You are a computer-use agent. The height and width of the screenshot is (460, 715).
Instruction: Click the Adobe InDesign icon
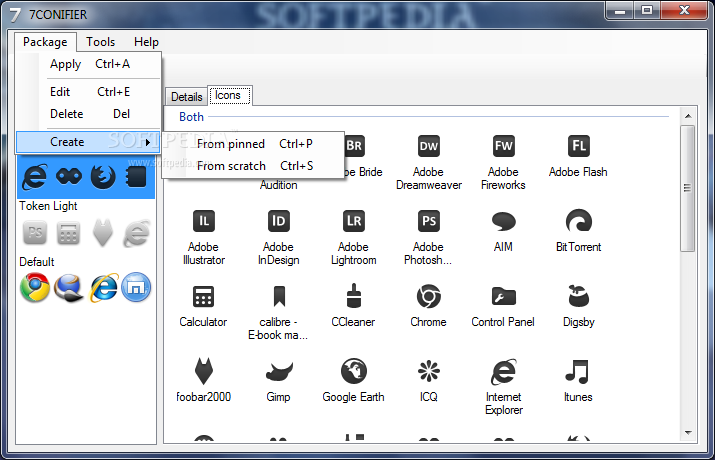coord(279,221)
